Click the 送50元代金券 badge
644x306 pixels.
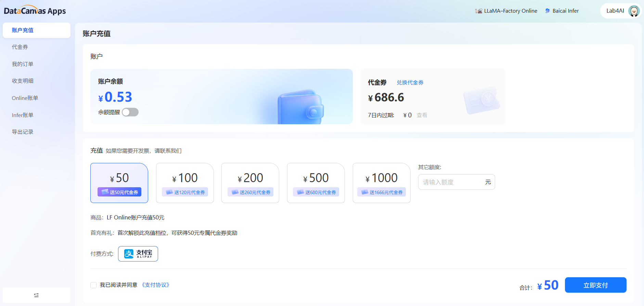(x=119, y=192)
